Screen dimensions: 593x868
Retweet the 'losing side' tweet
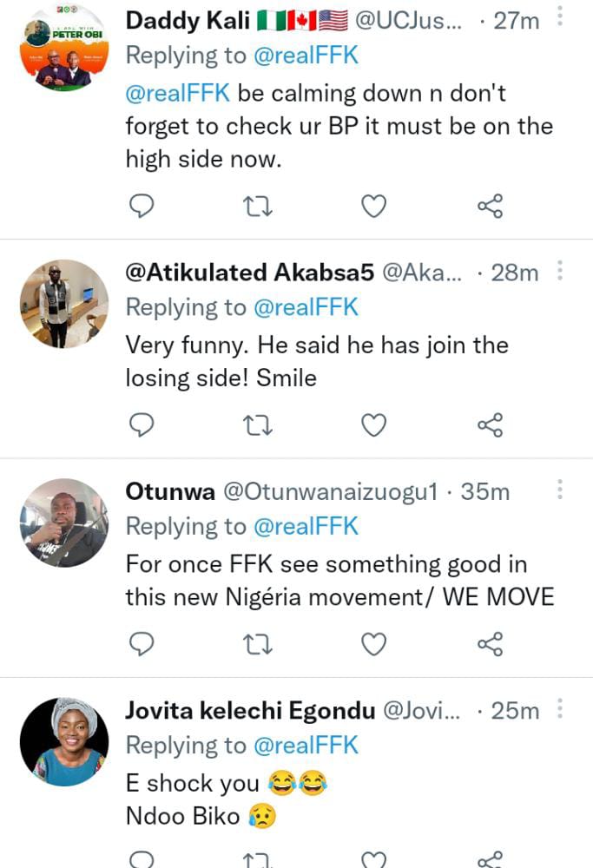(x=258, y=424)
